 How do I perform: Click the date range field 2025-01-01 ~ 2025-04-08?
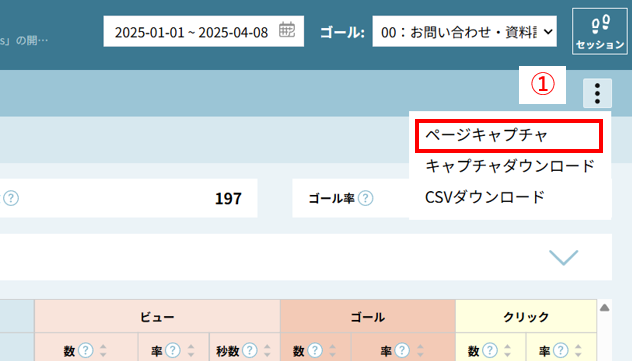point(204,31)
